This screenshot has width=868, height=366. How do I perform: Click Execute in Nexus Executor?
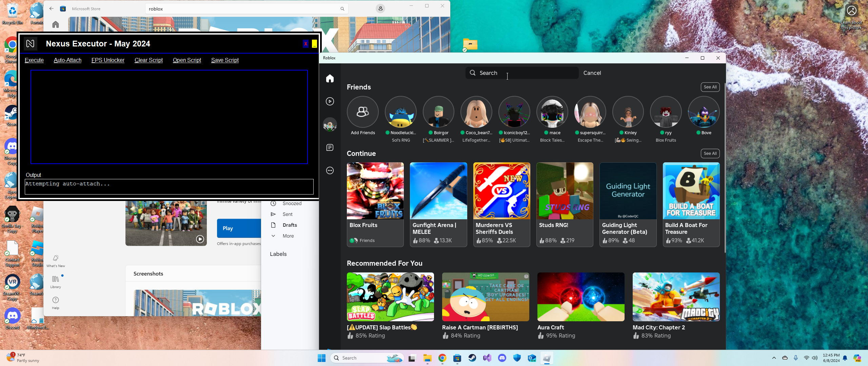(34, 60)
